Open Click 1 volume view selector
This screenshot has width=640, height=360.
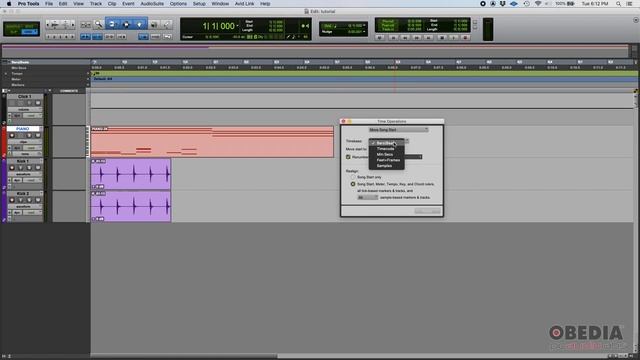pyautogui.click(x=24, y=109)
